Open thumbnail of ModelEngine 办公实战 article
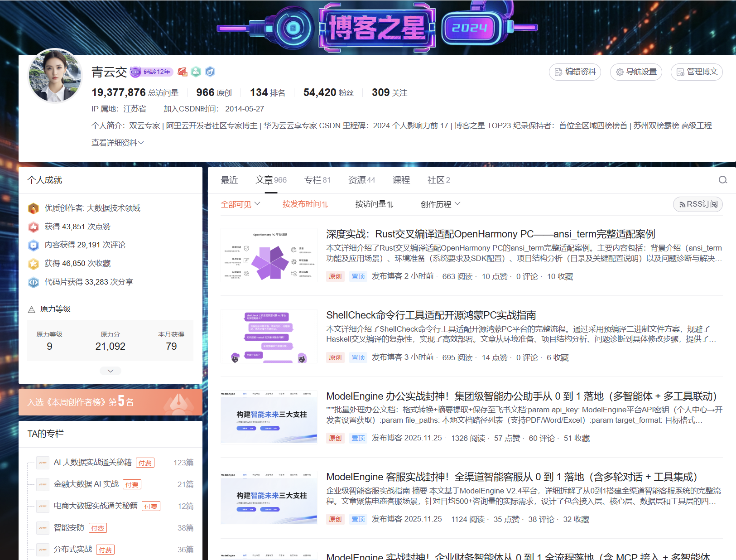736x560 pixels. click(269, 417)
